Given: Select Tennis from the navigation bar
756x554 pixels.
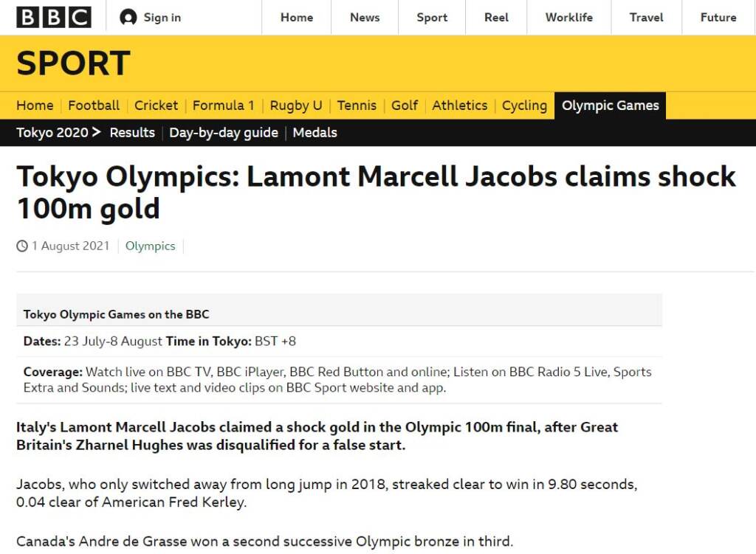Looking at the screenshot, I should (357, 105).
